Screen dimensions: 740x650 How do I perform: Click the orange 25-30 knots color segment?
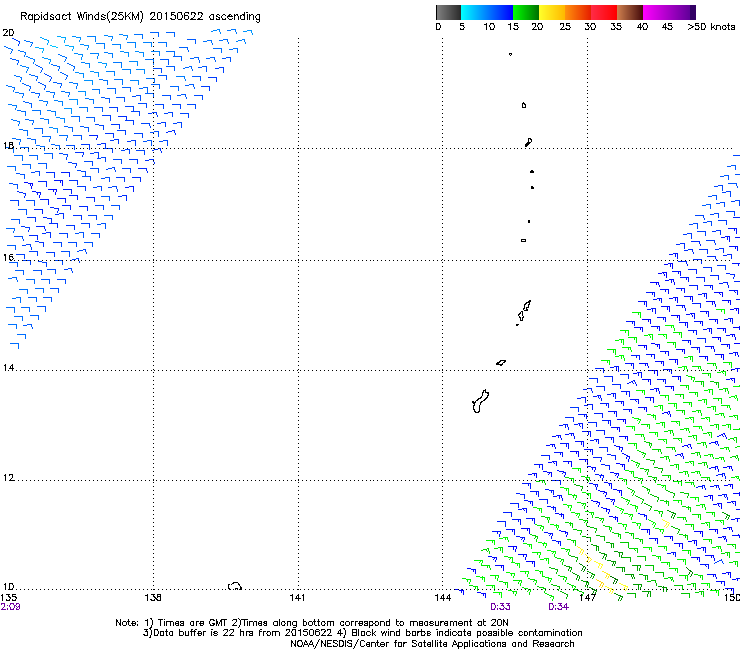(578, 12)
